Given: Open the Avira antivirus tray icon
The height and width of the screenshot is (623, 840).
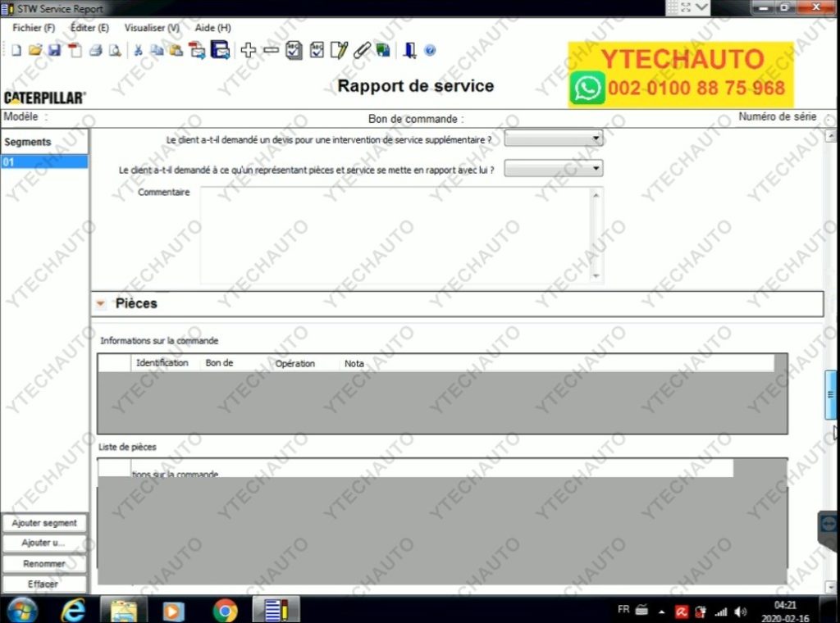Looking at the screenshot, I should [681, 612].
